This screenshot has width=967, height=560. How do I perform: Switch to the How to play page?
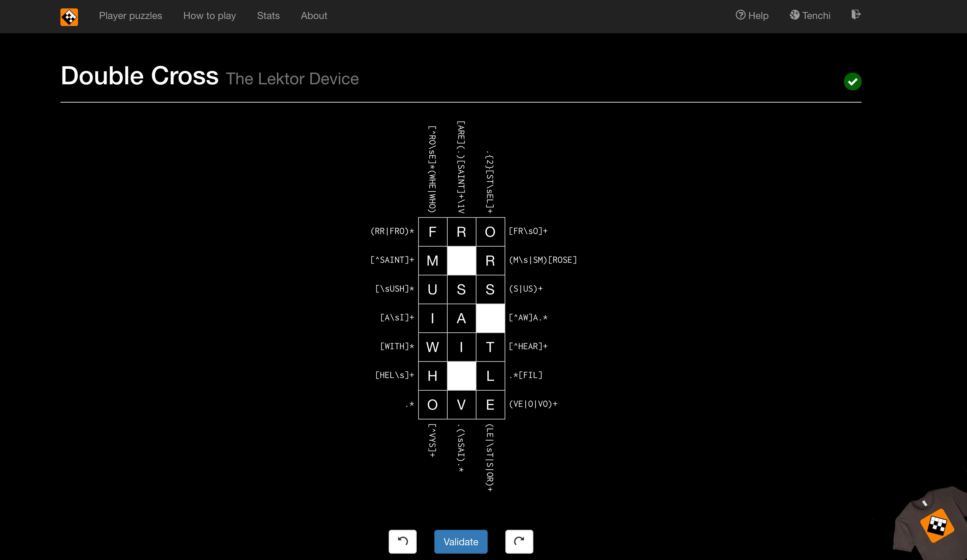click(209, 16)
